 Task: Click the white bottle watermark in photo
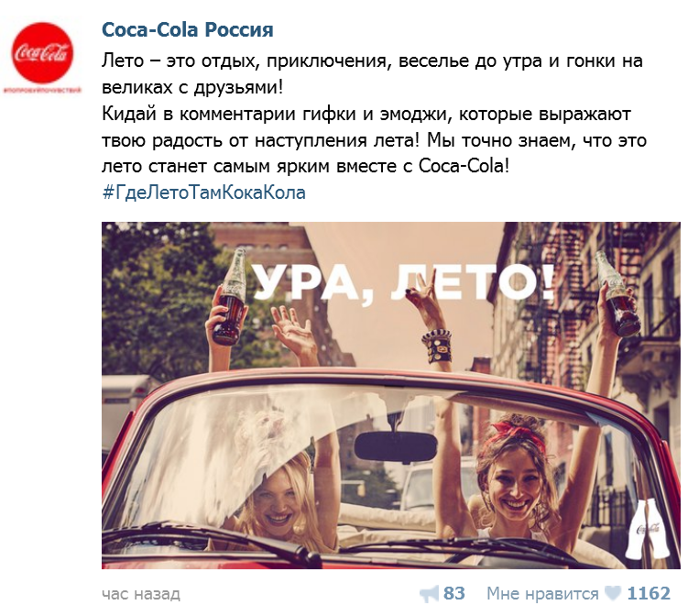[x=647, y=530]
